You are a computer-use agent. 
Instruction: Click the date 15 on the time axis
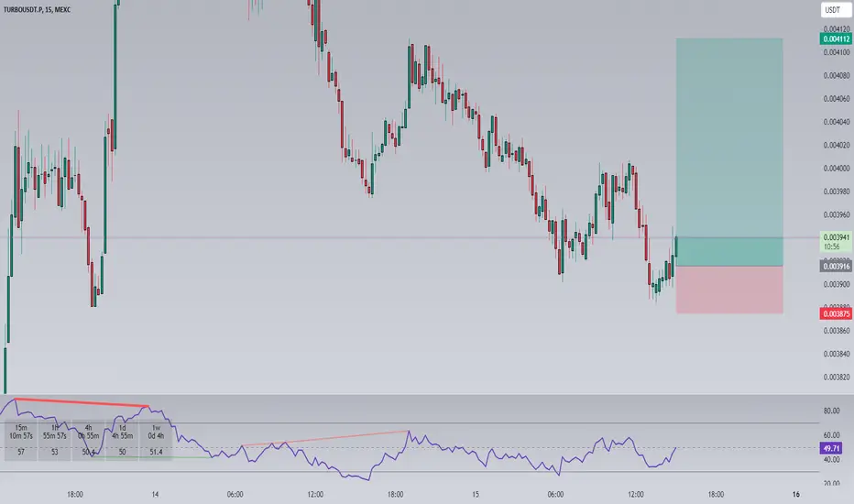coord(476,495)
